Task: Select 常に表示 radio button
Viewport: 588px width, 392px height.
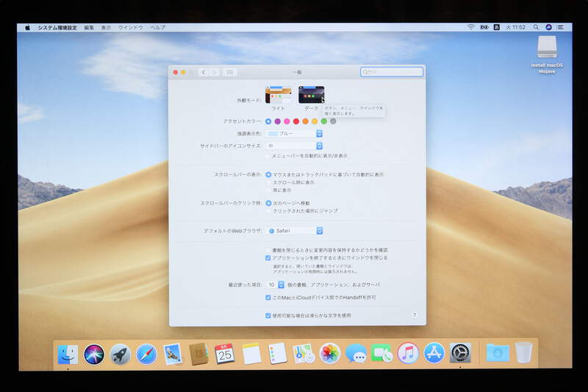Action: (x=268, y=190)
